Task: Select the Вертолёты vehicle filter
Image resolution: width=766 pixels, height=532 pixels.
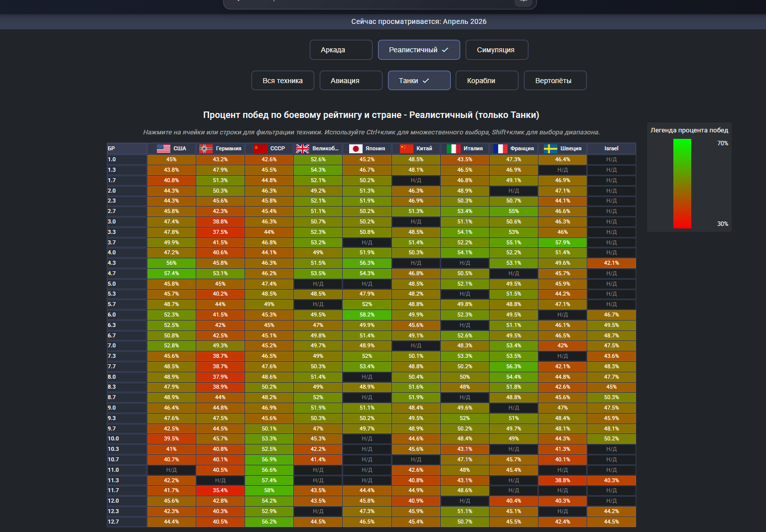Action: (x=555, y=81)
